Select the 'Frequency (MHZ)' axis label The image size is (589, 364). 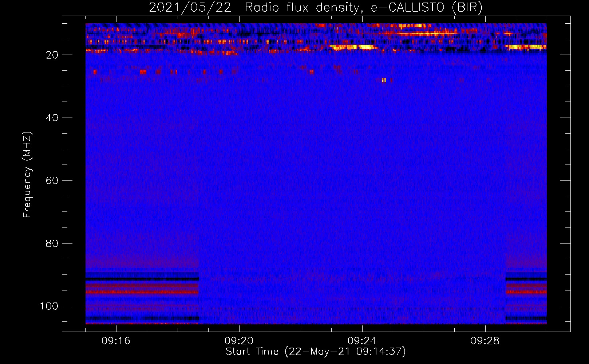[27, 175]
